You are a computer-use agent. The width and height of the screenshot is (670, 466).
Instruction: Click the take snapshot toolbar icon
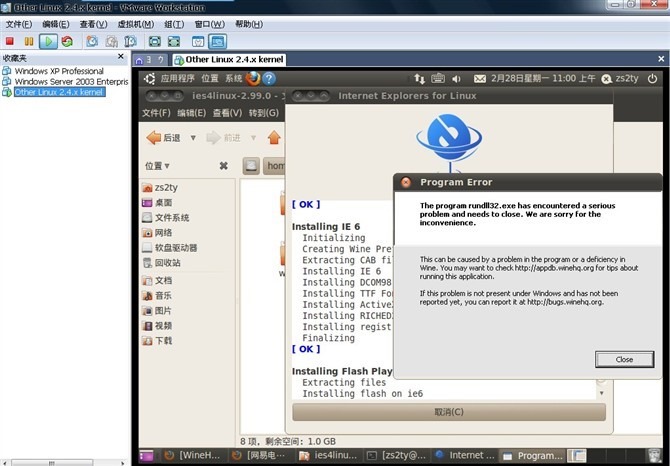[x=92, y=41]
